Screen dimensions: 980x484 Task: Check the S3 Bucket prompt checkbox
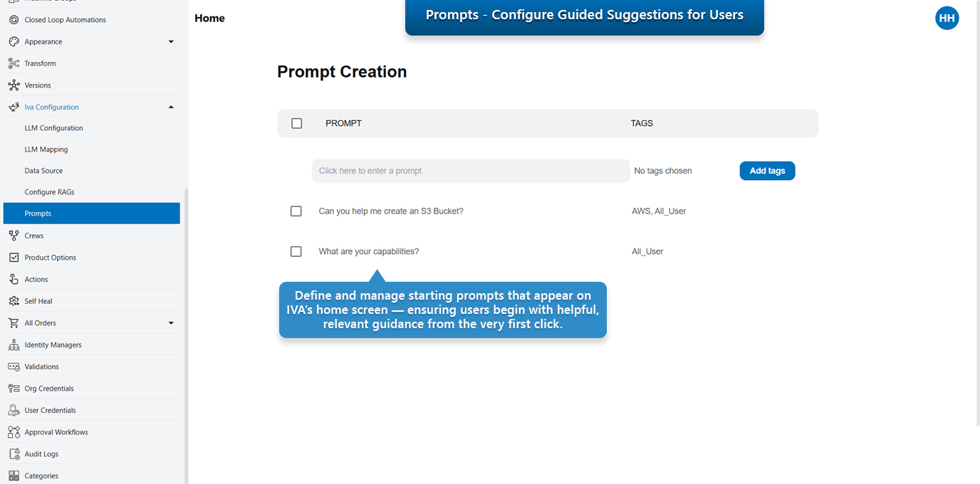296,211
